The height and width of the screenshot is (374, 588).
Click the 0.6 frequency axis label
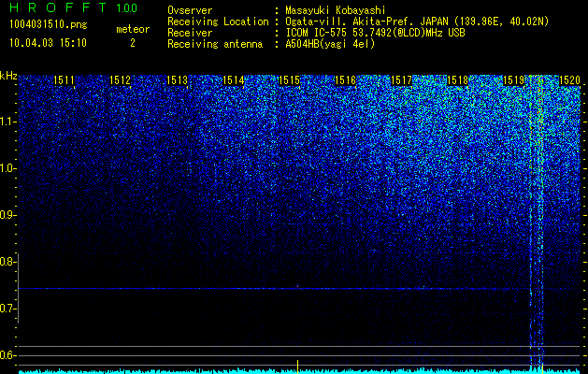tap(7, 355)
